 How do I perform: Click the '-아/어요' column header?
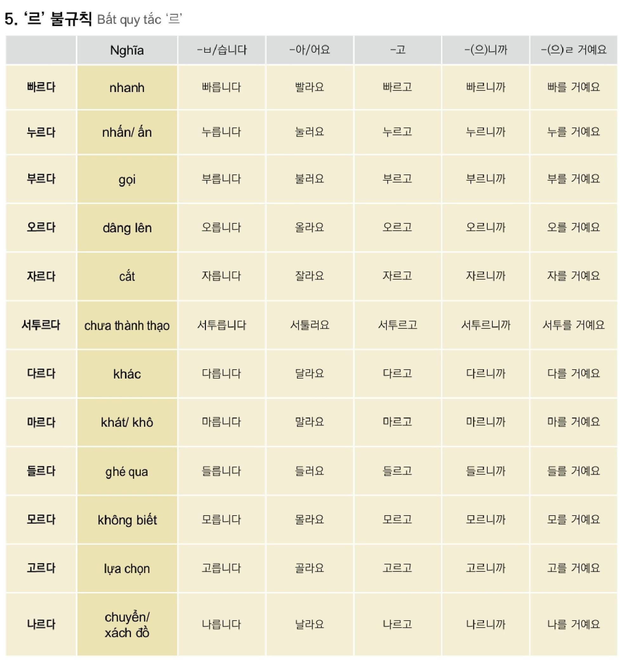click(x=309, y=50)
